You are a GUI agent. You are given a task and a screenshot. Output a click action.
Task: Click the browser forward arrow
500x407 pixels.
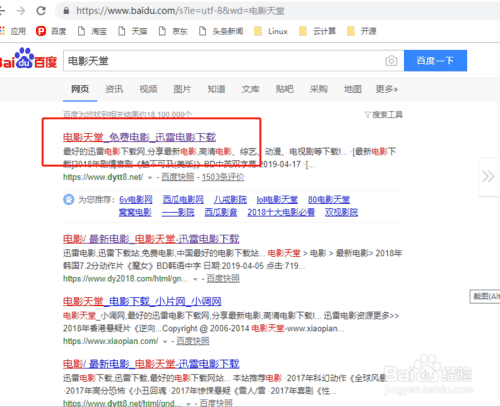(21, 11)
